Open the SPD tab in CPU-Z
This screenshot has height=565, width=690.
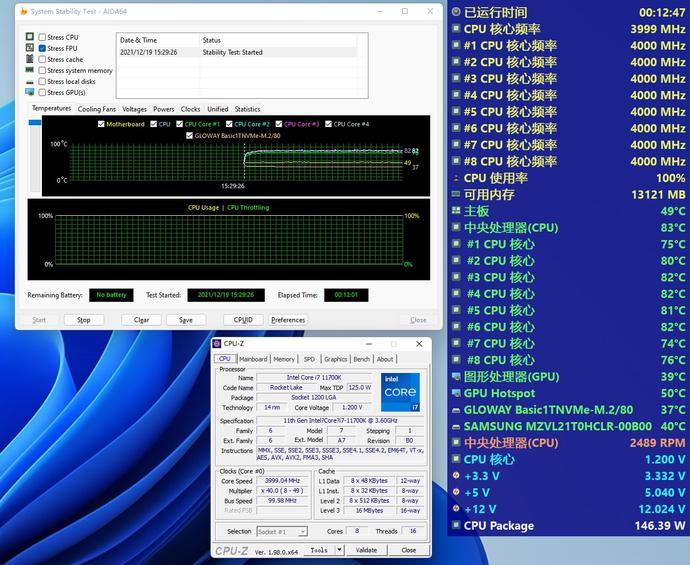click(x=309, y=359)
